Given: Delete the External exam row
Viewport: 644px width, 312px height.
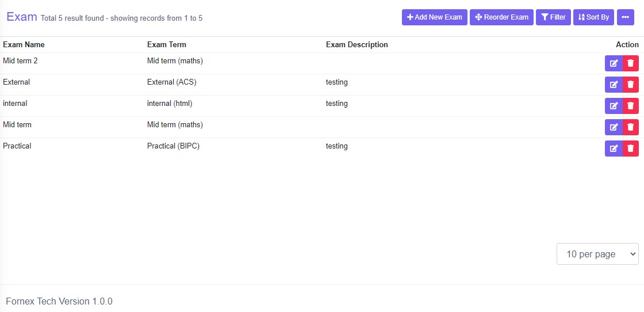Looking at the screenshot, I should click(631, 85).
